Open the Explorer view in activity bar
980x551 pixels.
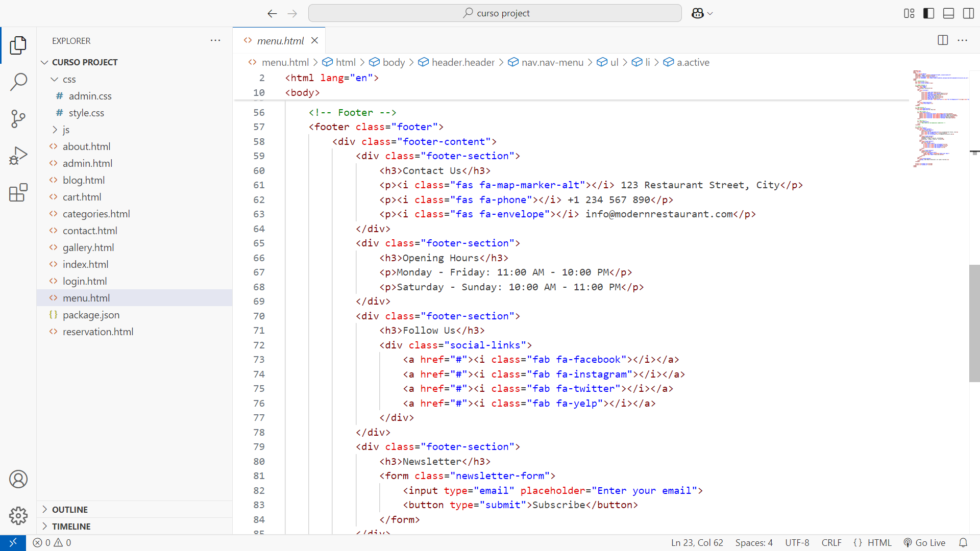coord(18,45)
